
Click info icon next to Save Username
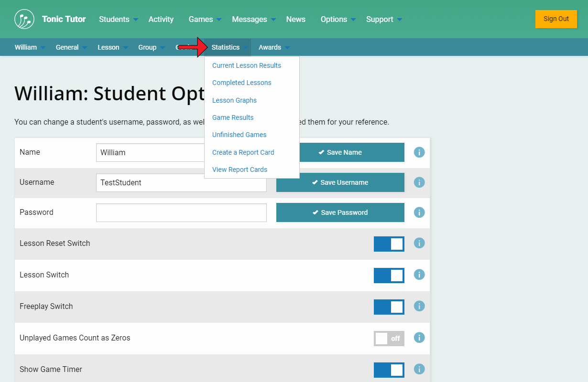tap(419, 182)
